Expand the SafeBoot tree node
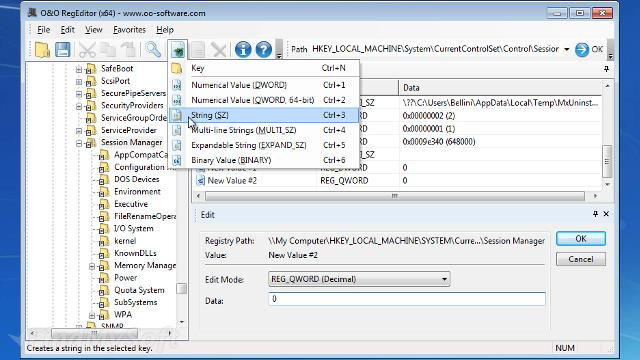 tap(79, 69)
